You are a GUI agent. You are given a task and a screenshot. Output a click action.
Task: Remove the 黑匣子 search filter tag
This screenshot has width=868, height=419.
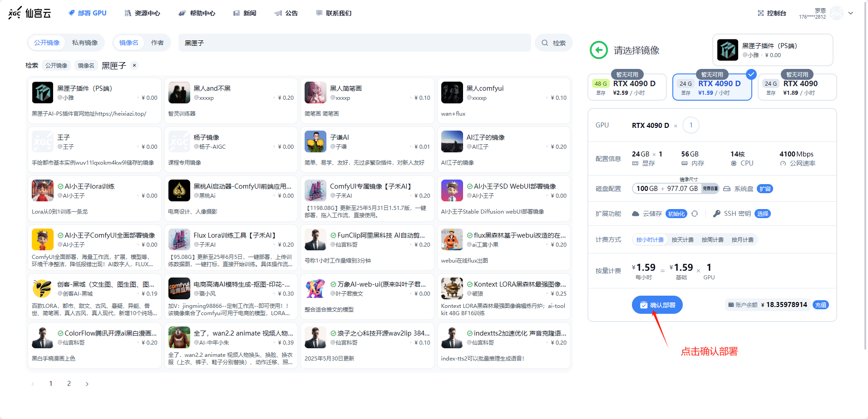click(134, 65)
